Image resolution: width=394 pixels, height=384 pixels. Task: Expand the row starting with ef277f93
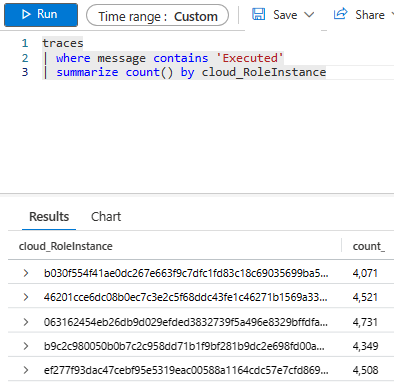(26, 370)
